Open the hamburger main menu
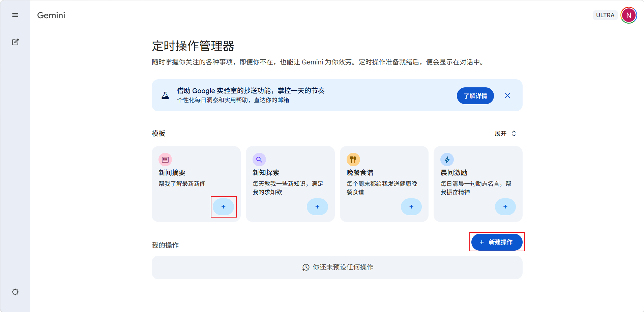Image resolution: width=644 pixels, height=312 pixels. [x=15, y=15]
